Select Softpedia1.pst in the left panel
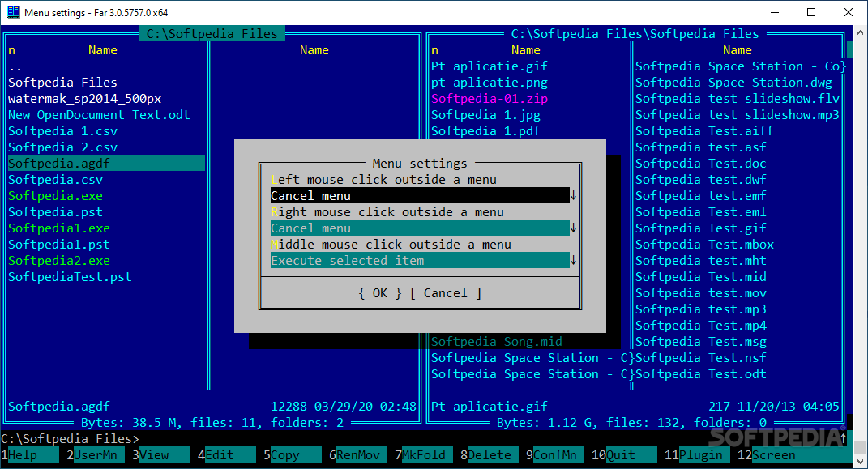The width and height of the screenshot is (868, 469). (58, 245)
